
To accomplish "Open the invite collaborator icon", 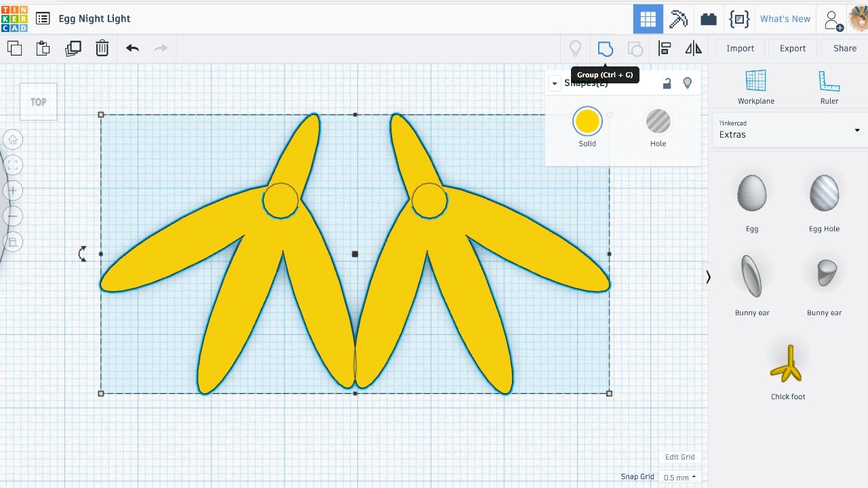I will click(833, 20).
